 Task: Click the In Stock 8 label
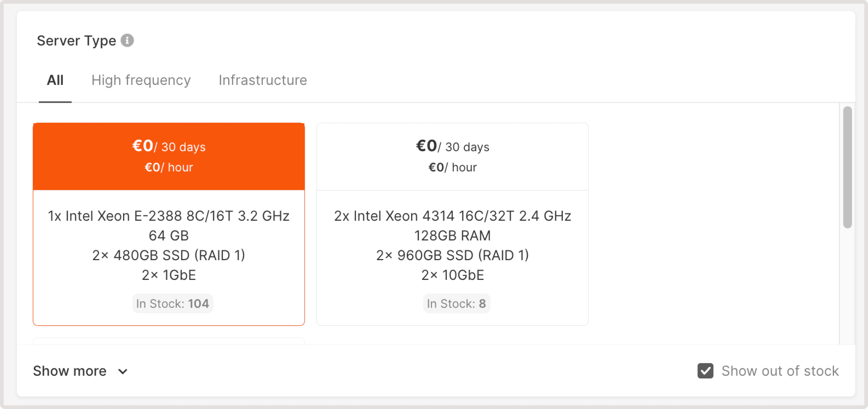tap(456, 304)
